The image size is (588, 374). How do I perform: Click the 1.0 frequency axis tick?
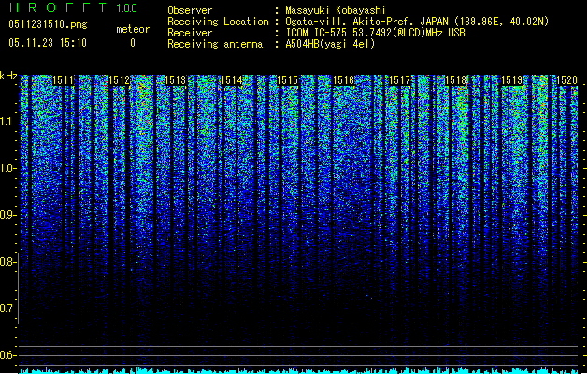[x=8, y=168]
